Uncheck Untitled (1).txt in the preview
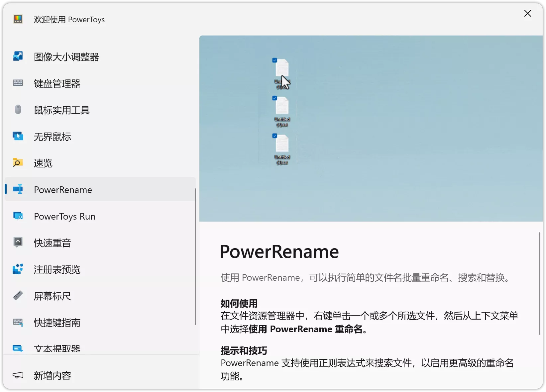This screenshot has height=392, width=546. coord(274,60)
